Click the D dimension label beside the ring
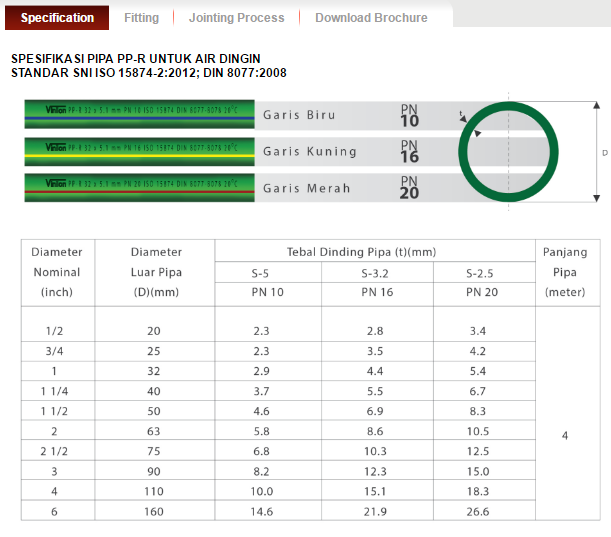 tap(604, 153)
